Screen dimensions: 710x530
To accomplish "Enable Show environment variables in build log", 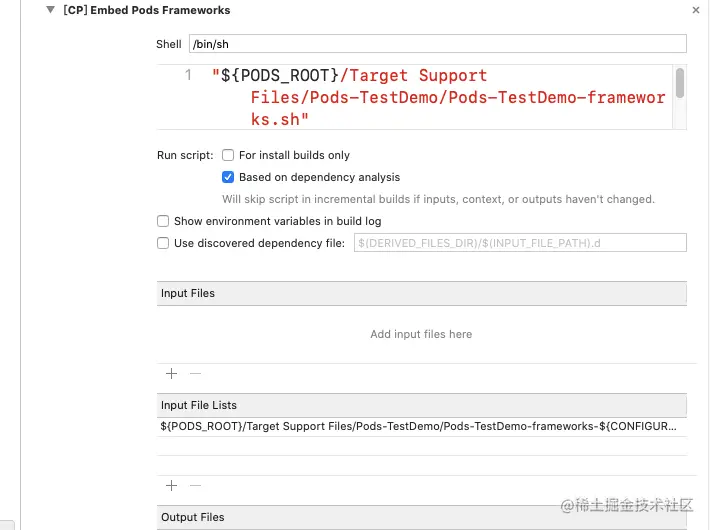I will coord(163,221).
